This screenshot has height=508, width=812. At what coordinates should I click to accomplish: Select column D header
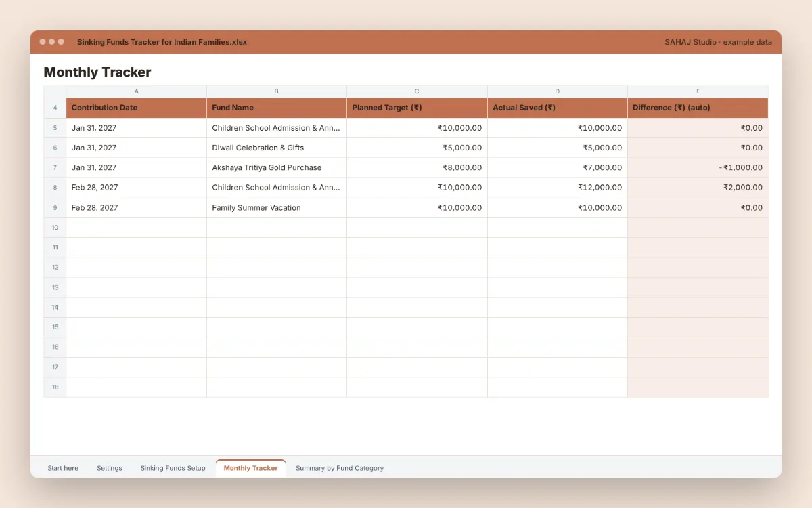(x=558, y=91)
